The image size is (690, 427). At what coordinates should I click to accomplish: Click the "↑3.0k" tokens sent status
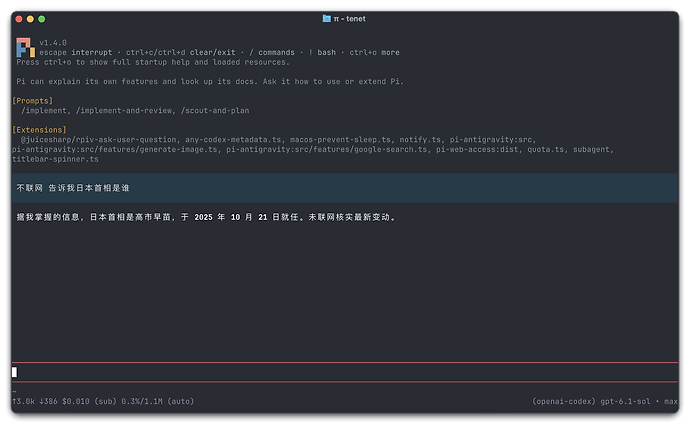[x=23, y=401]
